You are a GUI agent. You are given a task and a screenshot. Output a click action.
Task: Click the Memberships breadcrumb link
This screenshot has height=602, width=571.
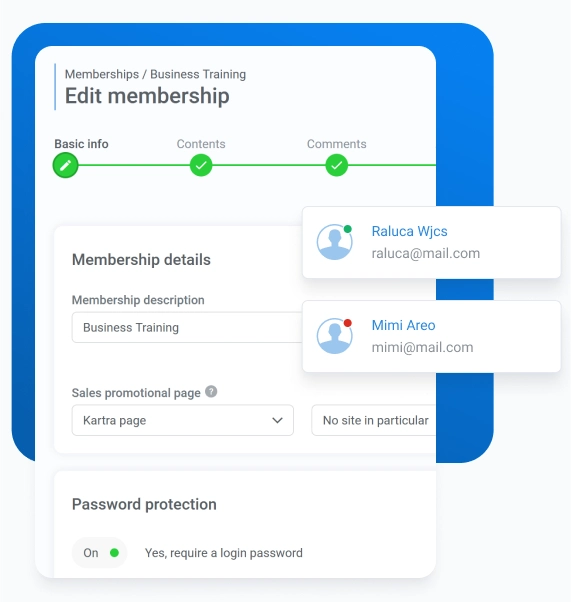pos(102,74)
